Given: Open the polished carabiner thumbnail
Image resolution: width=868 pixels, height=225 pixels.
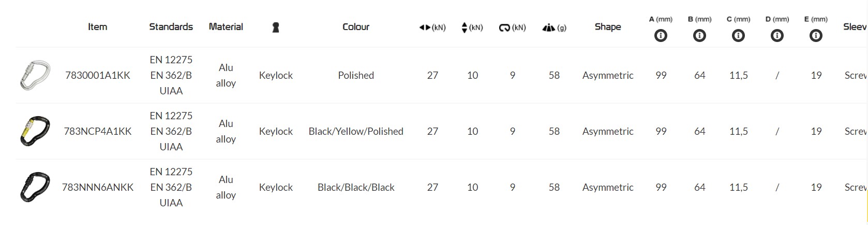Looking at the screenshot, I should pyautogui.click(x=35, y=75).
